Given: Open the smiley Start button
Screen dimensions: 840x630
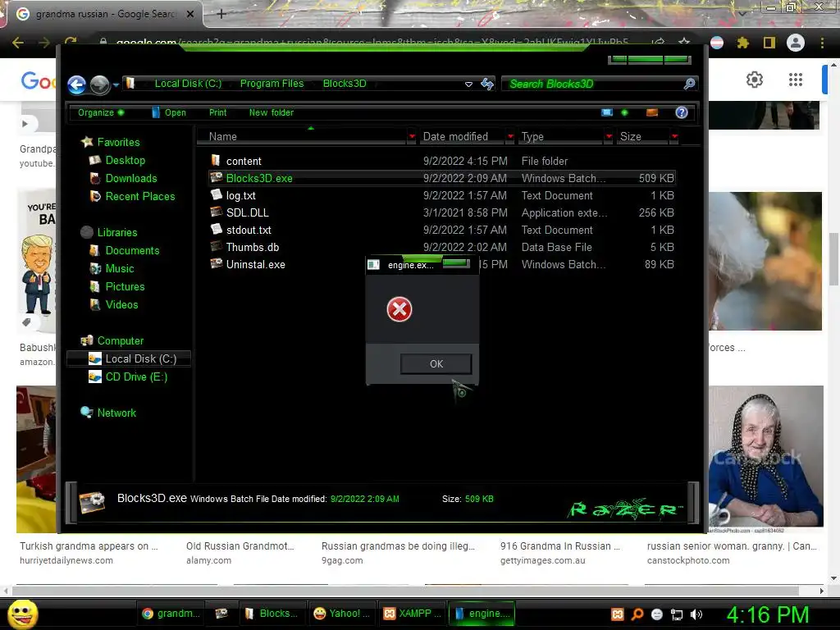Looking at the screenshot, I should 22,614.
